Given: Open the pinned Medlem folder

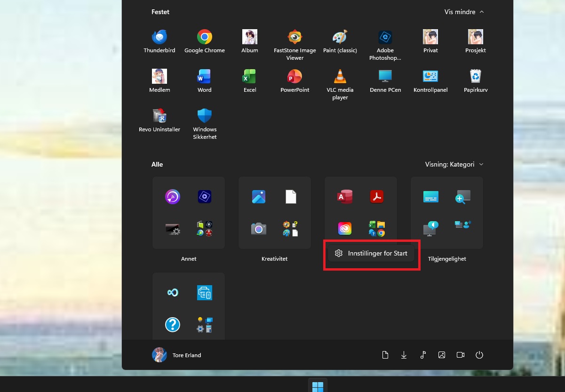Looking at the screenshot, I should 159,81.
